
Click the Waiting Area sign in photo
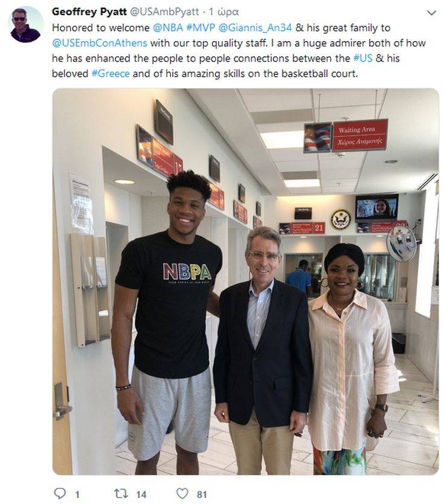point(360,135)
